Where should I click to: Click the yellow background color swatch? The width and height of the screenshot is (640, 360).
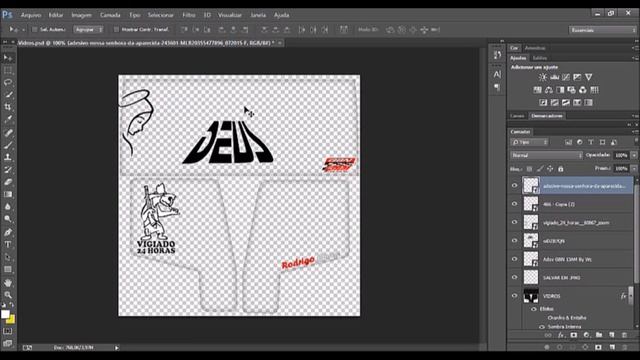(11, 320)
